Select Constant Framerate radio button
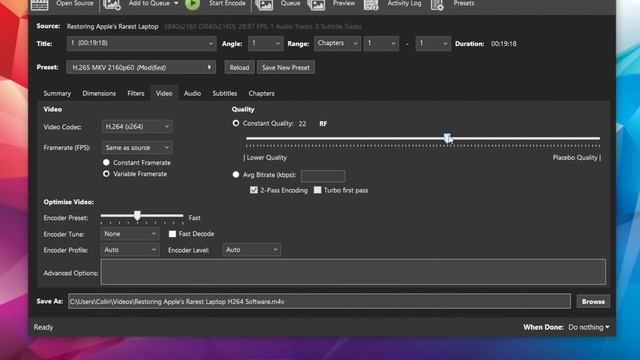Image resolution: width=640 pixels, height=360 pixels. tap(106, 162)
